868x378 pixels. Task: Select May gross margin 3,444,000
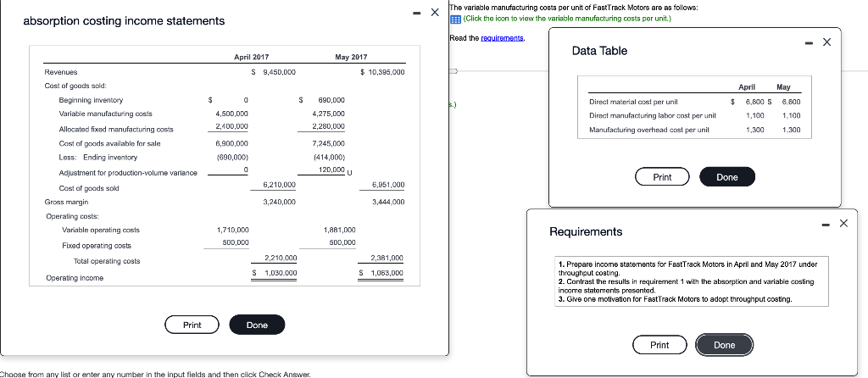pyautogui.click(x=388, y=202)
